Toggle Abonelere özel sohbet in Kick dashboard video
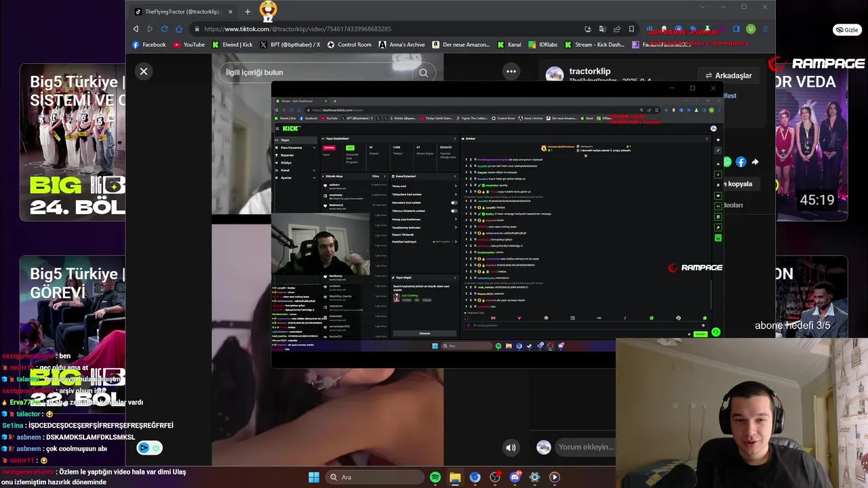The height and width of the screenshot is (488, 868). pos(454,203)
